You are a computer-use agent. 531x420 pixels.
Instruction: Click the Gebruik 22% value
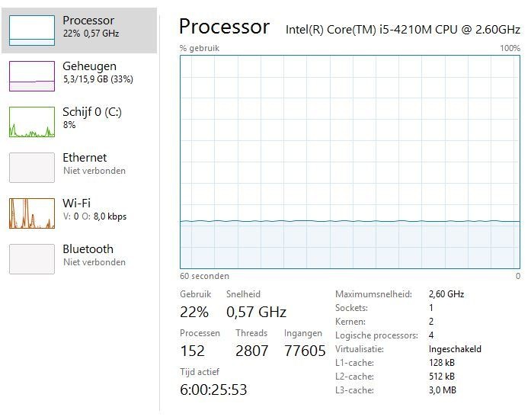pos(194,312)
